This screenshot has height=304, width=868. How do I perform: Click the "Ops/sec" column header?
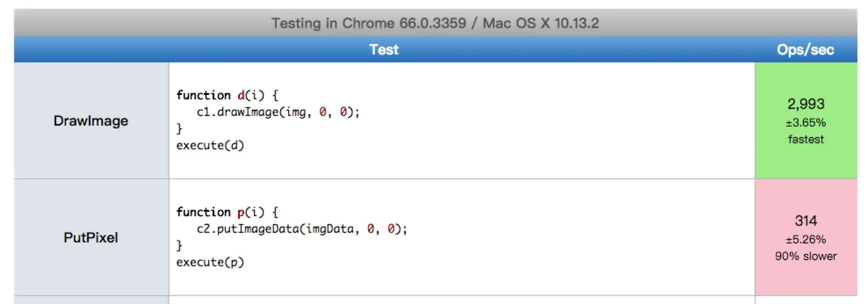[x=805, y=50]
